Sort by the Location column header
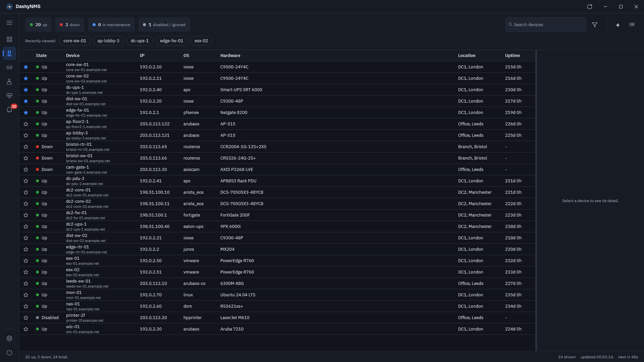 click(x=467, y=56)
